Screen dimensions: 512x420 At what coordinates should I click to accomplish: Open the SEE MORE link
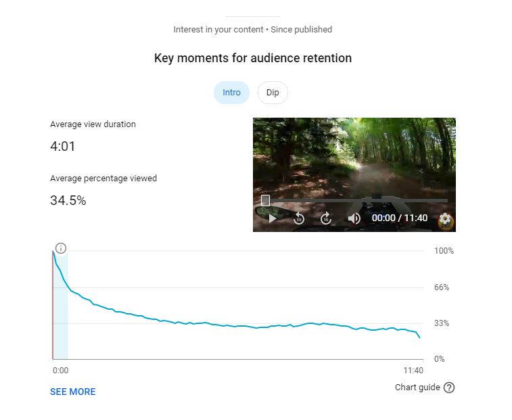(x=73, y=392)
